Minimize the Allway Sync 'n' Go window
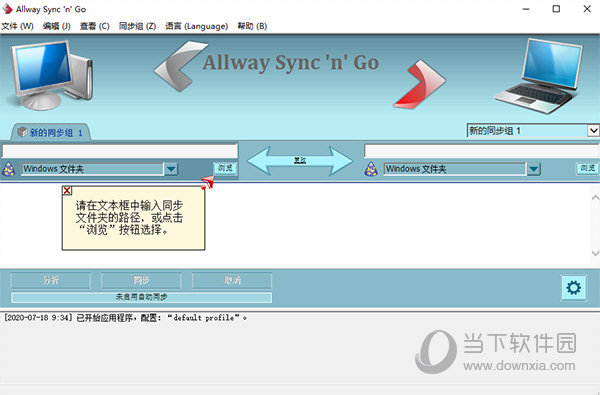The image size is (600, 395). pyautogui.click(x=526, y=9)
